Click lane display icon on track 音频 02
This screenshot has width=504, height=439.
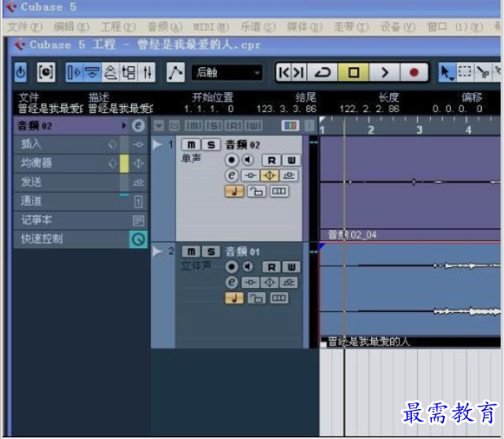[279, 192]
